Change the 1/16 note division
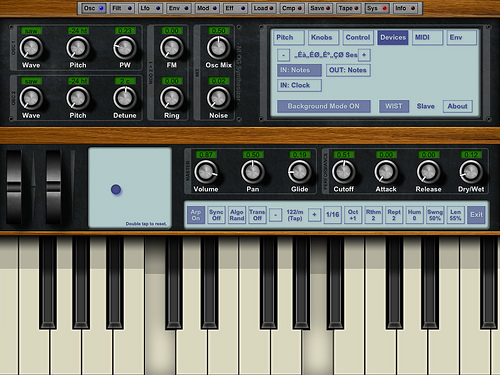This screenshot has width=500, height=375. [333, 215]
